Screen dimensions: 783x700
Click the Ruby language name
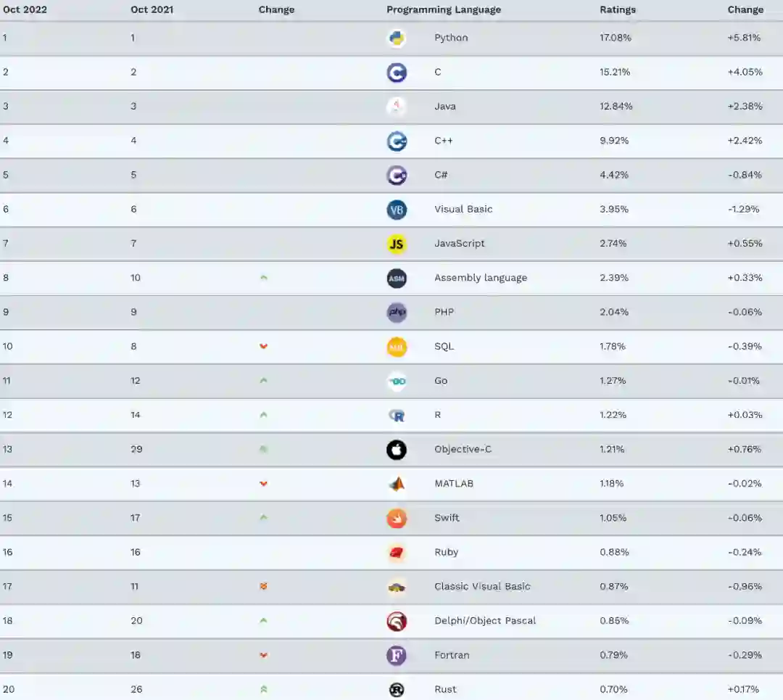point(447,552)
